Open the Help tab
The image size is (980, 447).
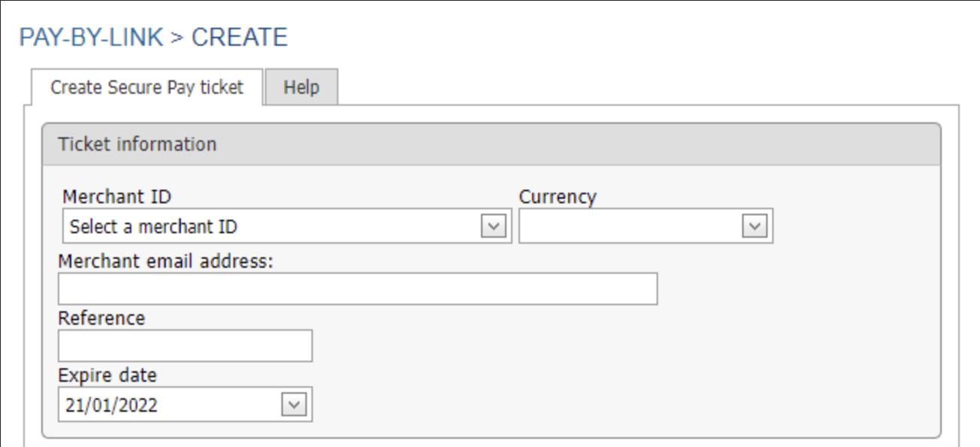click(x=302, y=87)
